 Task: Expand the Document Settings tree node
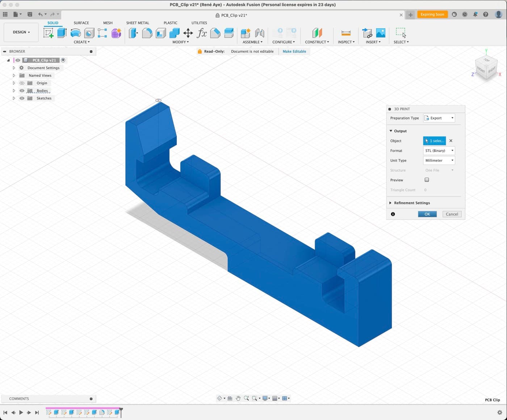tap(14, 68)
